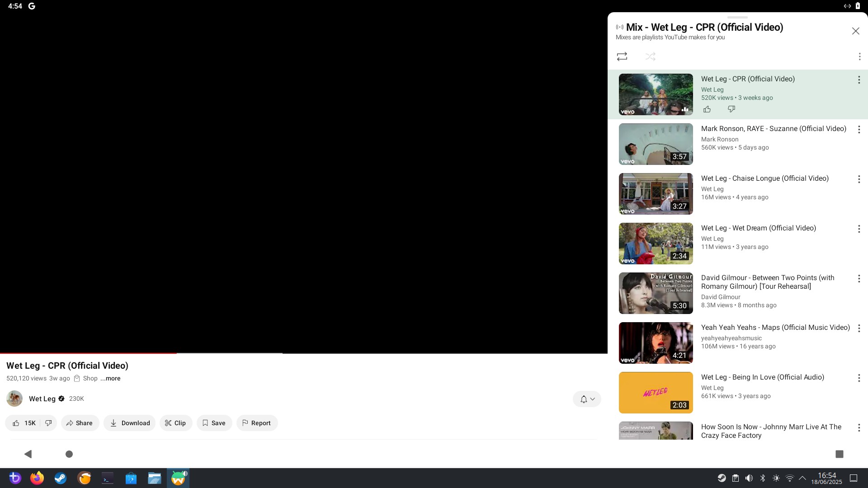The image size is (868, 488).
Task: Open the Steam tray icon
Action: tap(722, 478)
